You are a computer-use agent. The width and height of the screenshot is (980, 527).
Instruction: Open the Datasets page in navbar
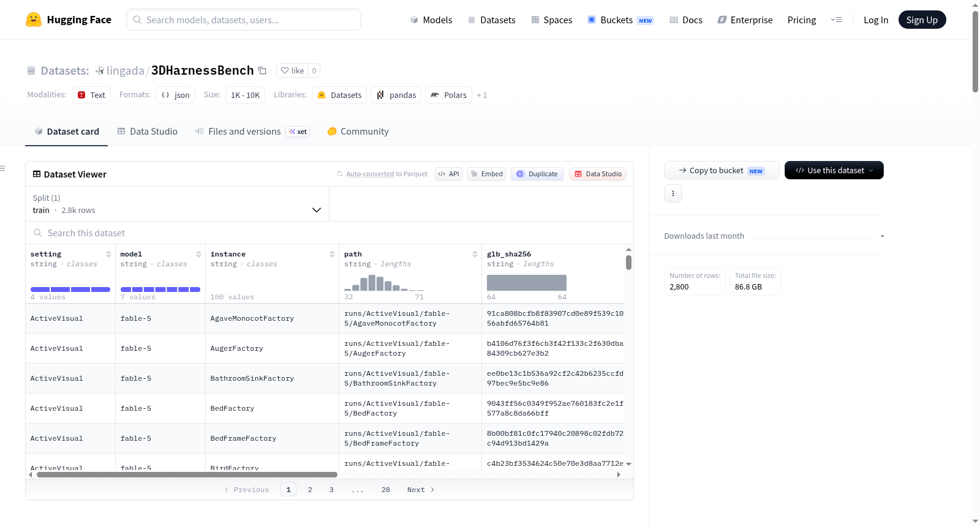492,20
